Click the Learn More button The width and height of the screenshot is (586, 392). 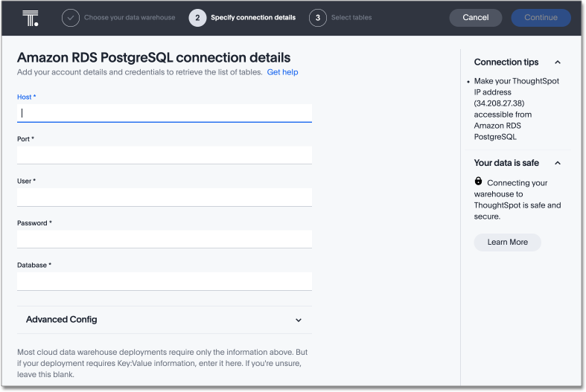click(x=507, y=242)
